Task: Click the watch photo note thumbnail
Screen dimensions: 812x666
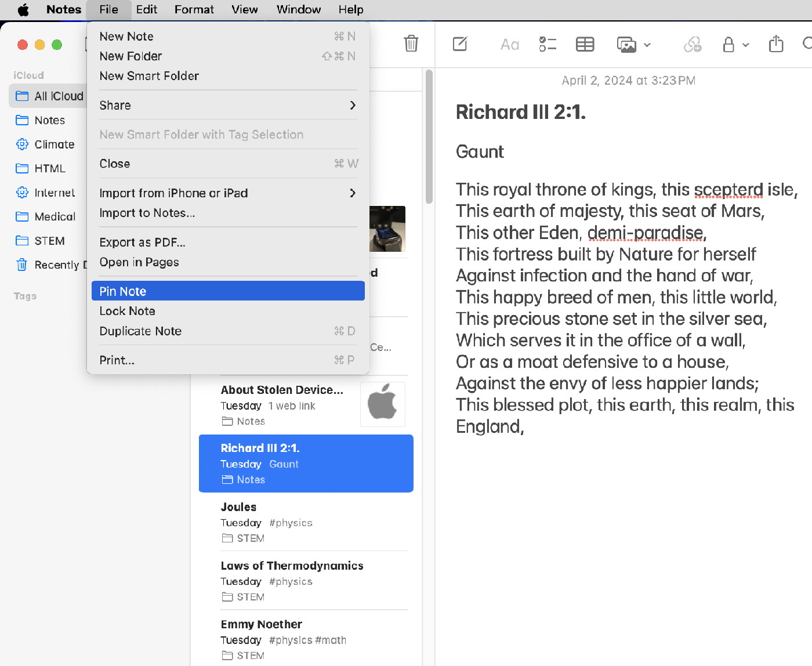Action: 387,229
